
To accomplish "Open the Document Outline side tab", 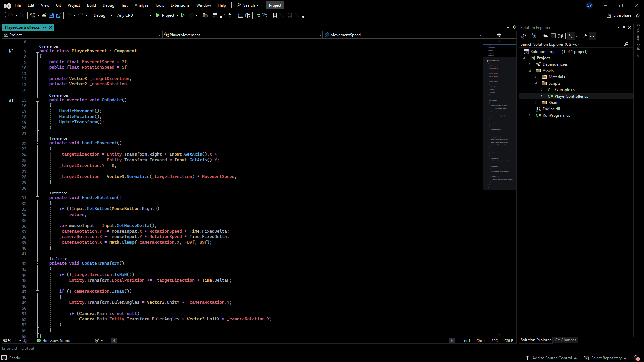I will click(x=638, y=40).
